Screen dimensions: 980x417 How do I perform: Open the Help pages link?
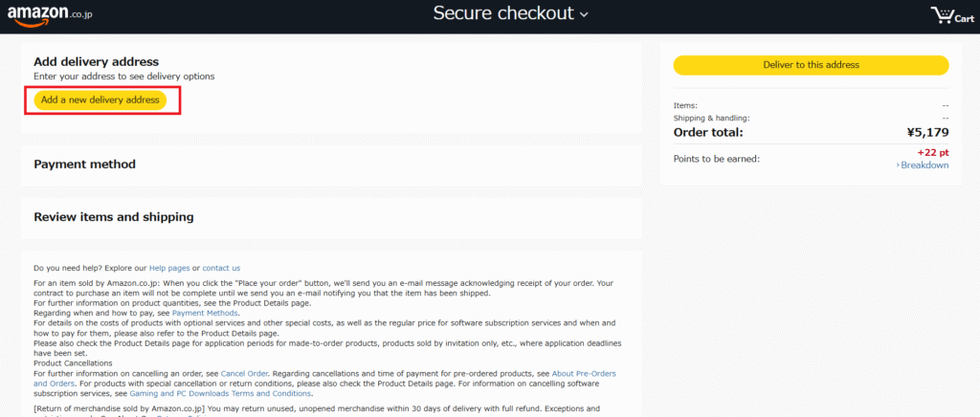click(x=169, y=268)
